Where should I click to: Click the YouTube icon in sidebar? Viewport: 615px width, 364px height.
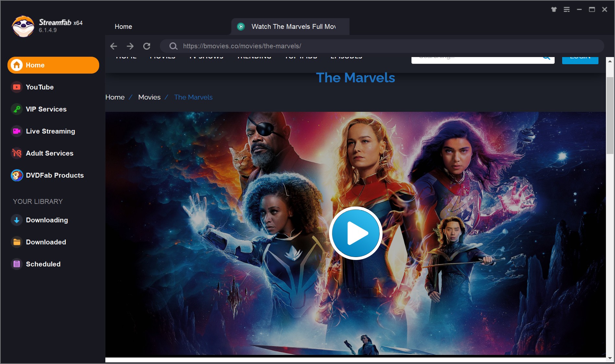tap(17, 87)
